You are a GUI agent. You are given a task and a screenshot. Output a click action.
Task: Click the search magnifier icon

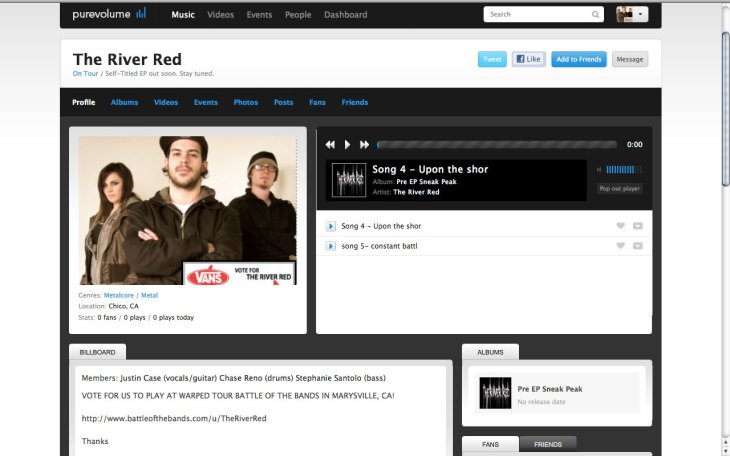(x=595, y=14)
